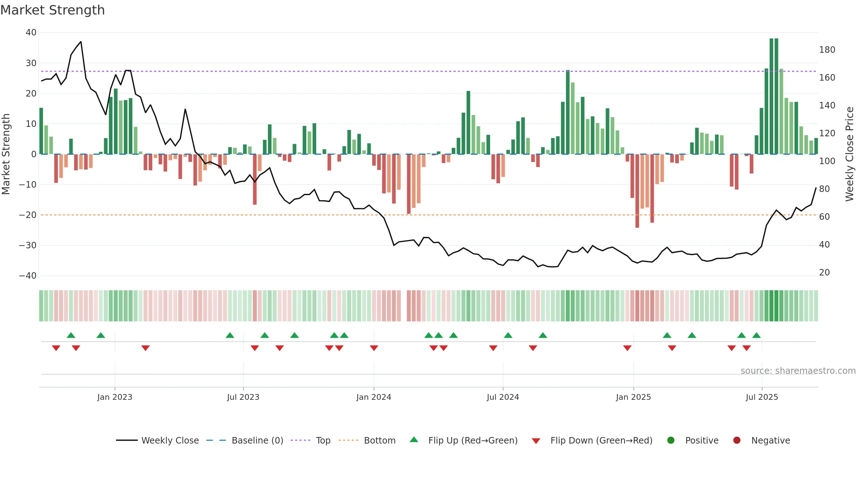This screenshot has width=868, height=488.
Task: Click the −40 left-axis tick label
Action: click(28, 276)
